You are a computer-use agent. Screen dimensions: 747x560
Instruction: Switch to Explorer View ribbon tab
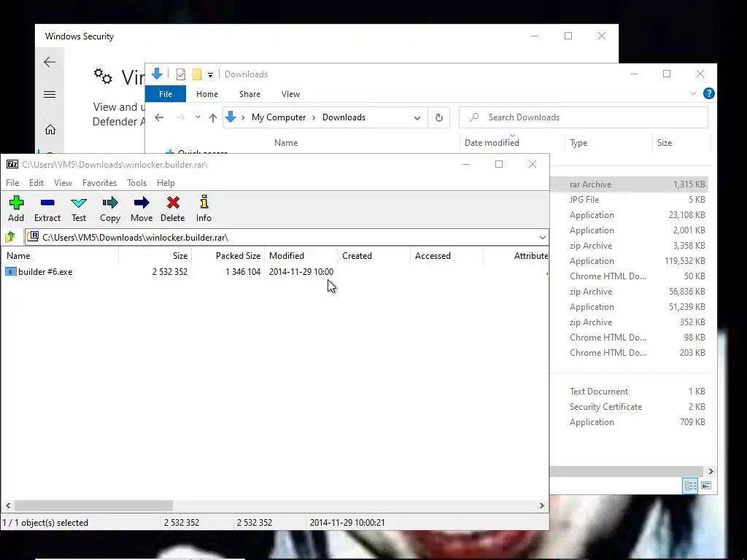pyautogui.click(x=290, y=94)
